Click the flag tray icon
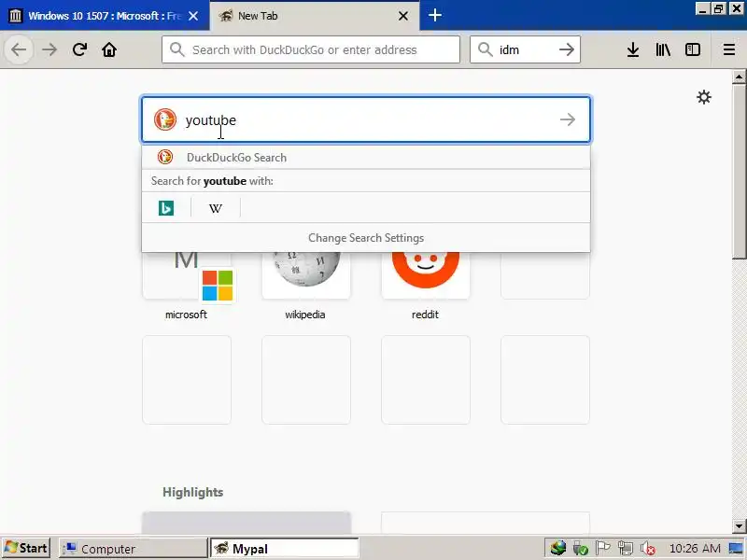The image size is (747, 560). click(x=602, y=548)
